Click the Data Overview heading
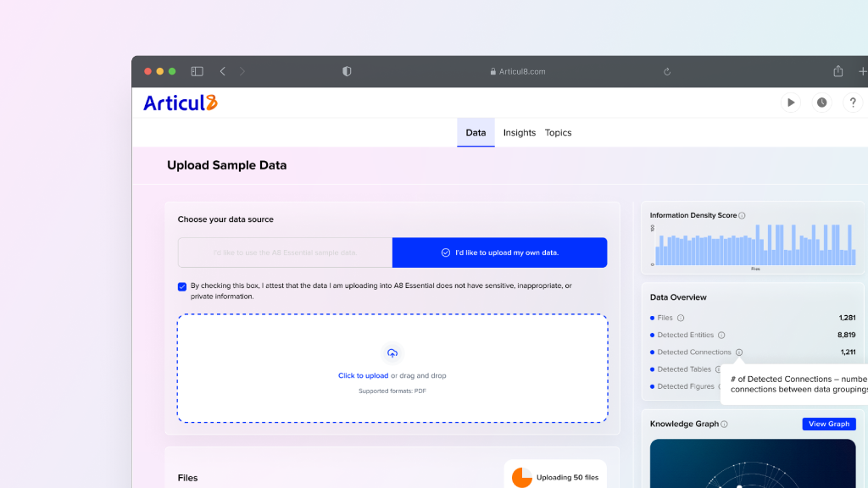This screenshot has width=868, height=488. (x=678, y=297)
